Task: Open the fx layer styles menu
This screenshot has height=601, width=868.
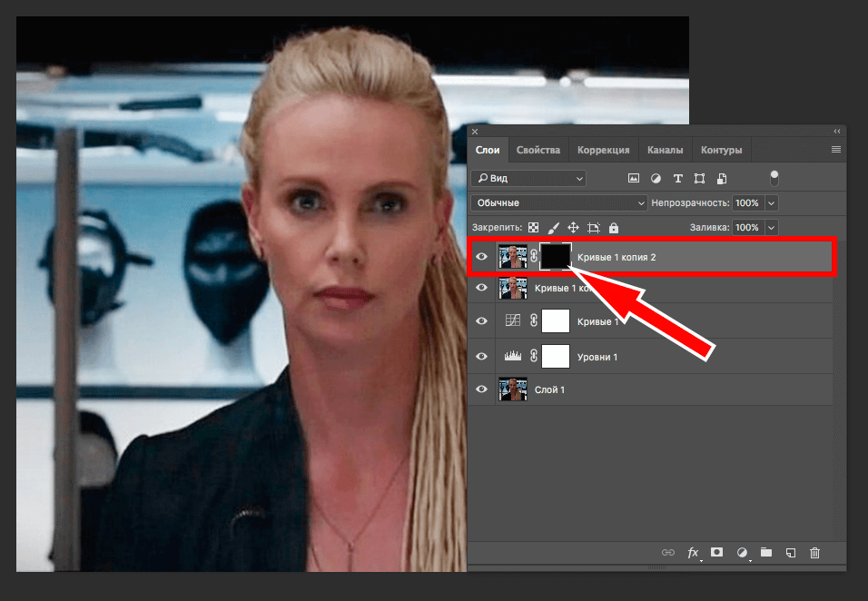Action: (x=693, y=552)
